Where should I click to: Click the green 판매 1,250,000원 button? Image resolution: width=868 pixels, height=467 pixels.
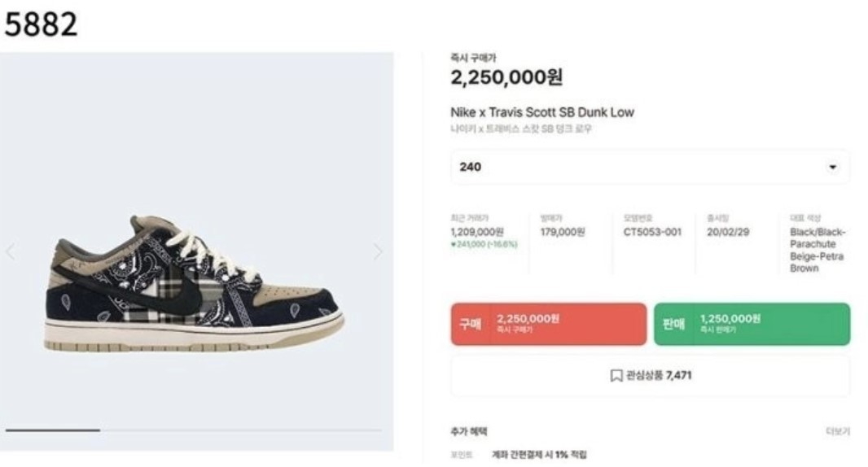click(752, 324)
